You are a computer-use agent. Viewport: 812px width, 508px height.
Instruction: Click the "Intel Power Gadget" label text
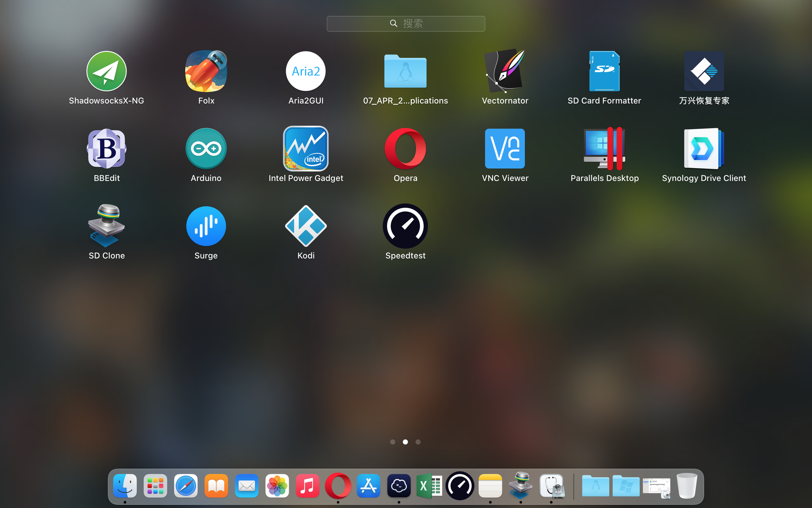point(306,178)
